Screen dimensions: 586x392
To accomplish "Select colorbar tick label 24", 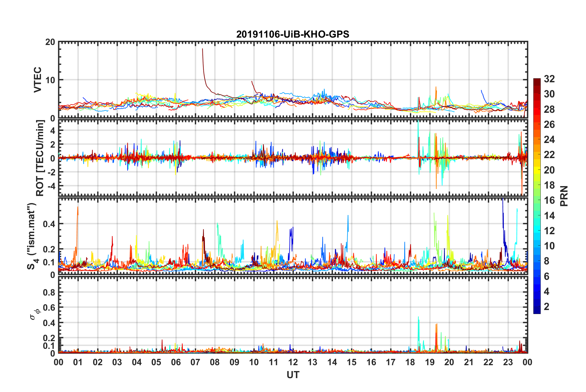I will tap(549, 140).
